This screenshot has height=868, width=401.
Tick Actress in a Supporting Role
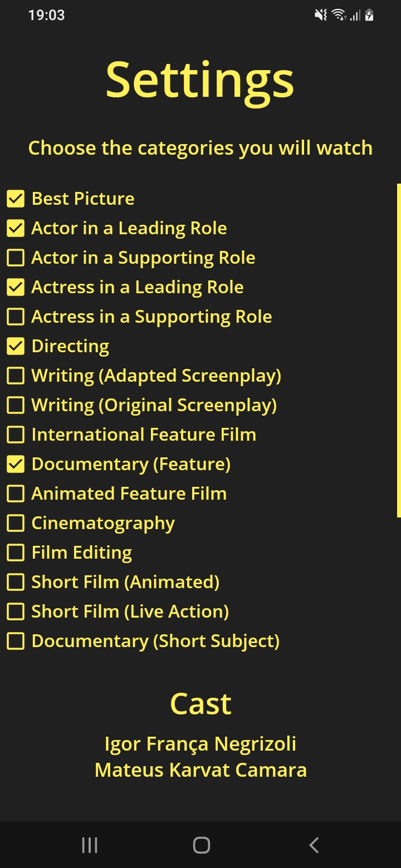coord(16,317)
